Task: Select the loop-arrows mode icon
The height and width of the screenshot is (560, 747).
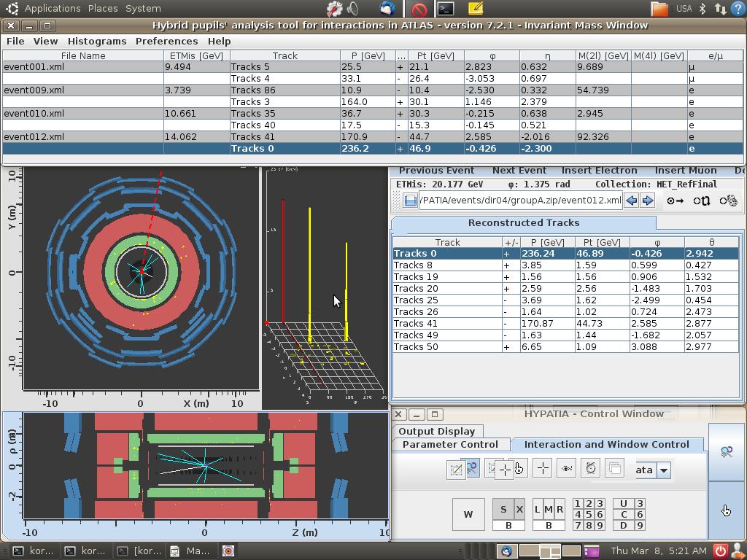Action: tap(702, 201)
